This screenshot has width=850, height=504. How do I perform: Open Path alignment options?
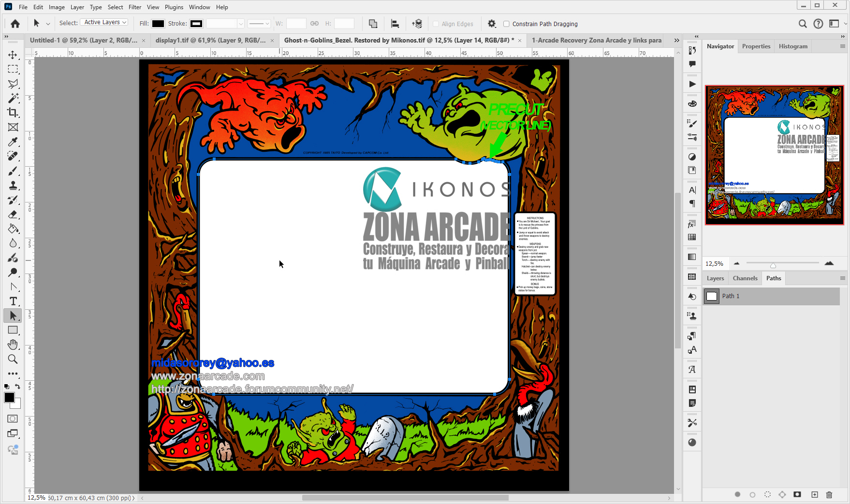tap(395, 24)
